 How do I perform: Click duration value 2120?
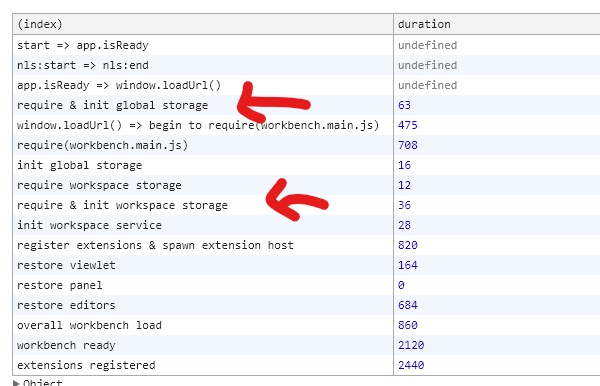pos(411,345)
